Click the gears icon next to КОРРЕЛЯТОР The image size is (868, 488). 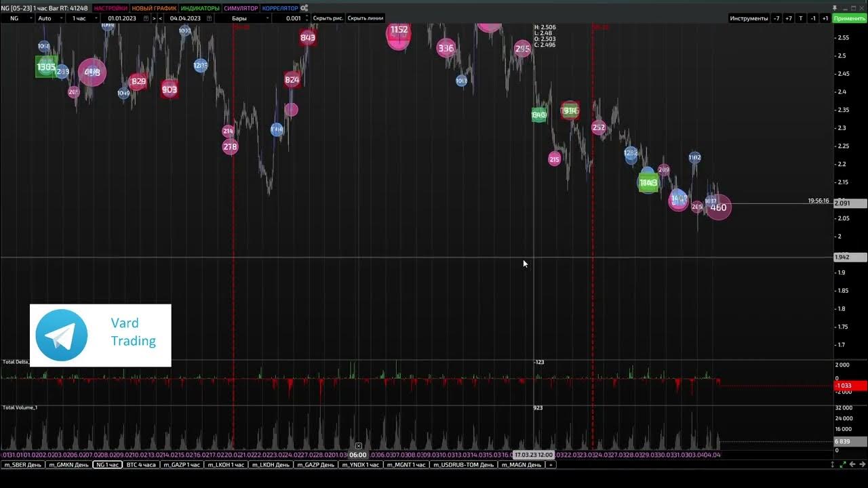click(304, 8)
